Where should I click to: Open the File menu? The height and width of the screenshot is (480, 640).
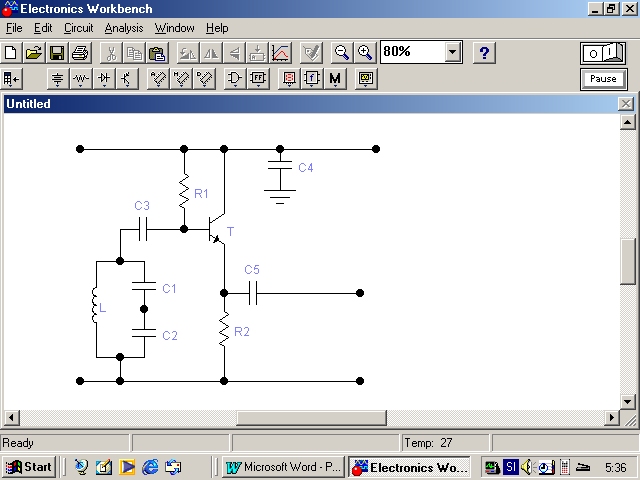pos(14,28)
